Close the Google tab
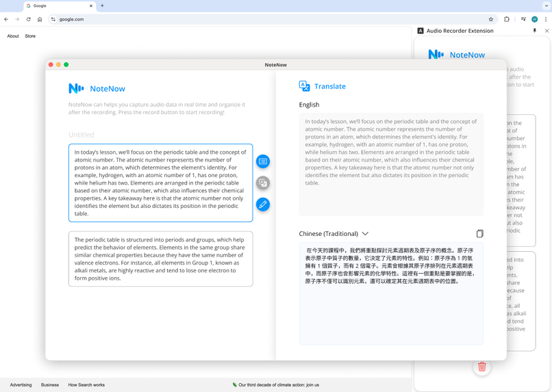 [91, 6]
